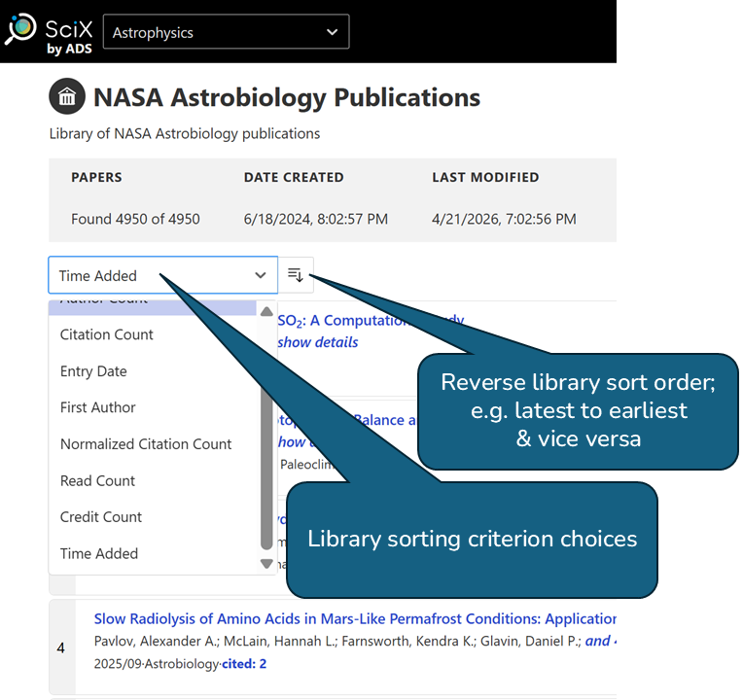Click the 'cited: 2' link

click(244, 664)
